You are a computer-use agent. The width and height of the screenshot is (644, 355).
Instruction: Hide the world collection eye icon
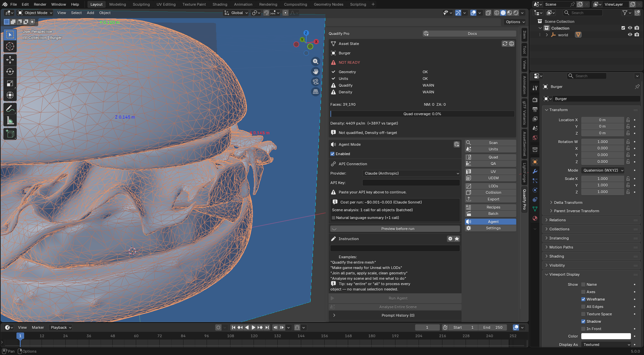[630, 35]
